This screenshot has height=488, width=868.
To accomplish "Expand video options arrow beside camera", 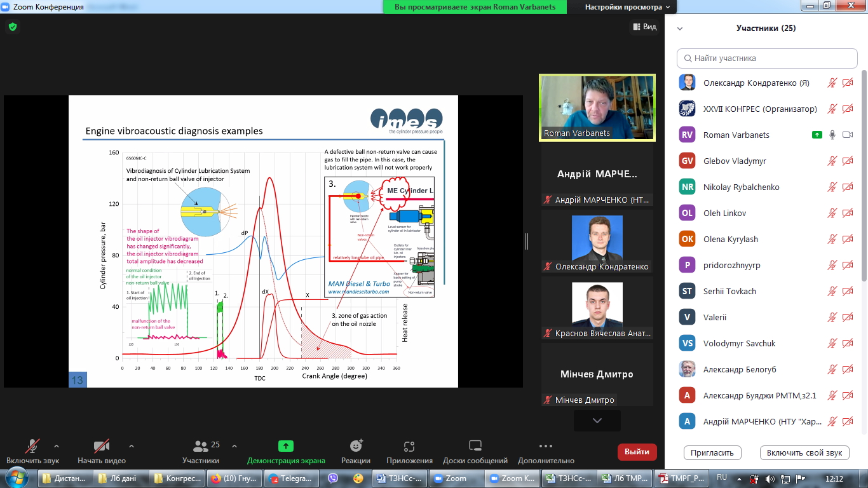I will [132, 446].
